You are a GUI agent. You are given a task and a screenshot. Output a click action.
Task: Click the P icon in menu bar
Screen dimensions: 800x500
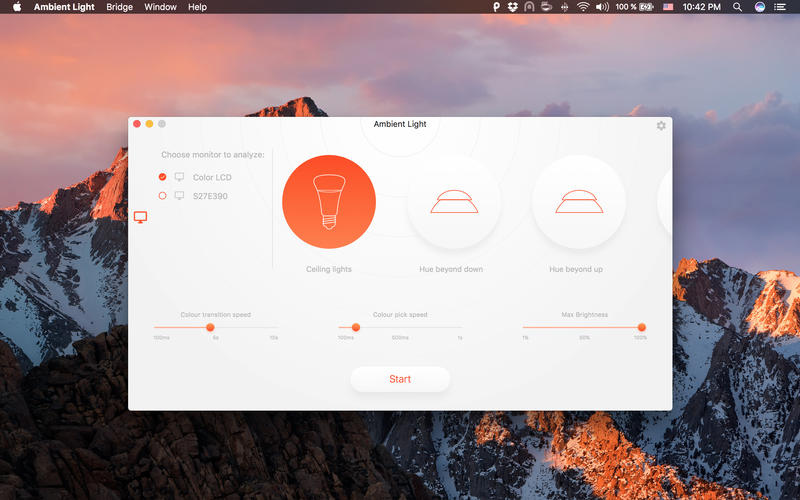click(x=496, y=7)
